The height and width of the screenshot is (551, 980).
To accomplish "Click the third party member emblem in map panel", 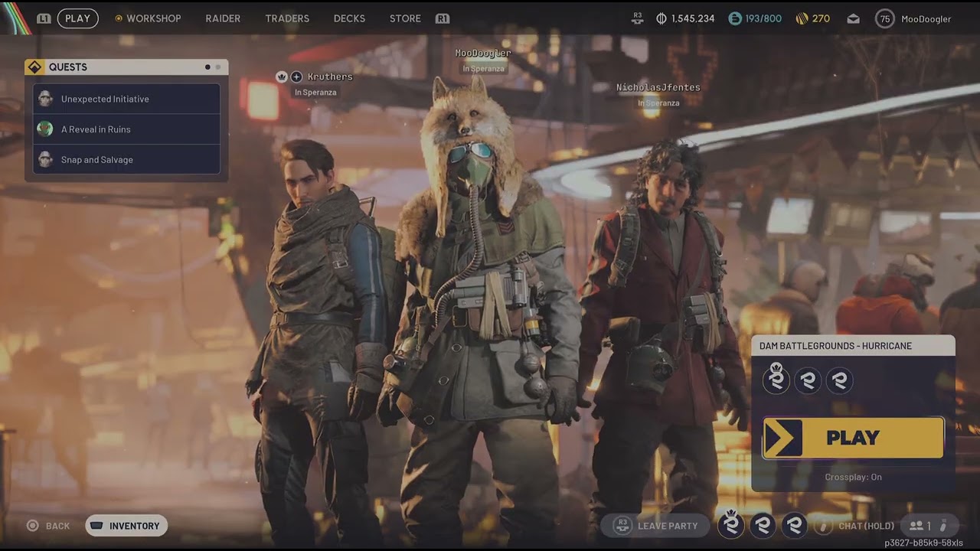I will (840, 380).
